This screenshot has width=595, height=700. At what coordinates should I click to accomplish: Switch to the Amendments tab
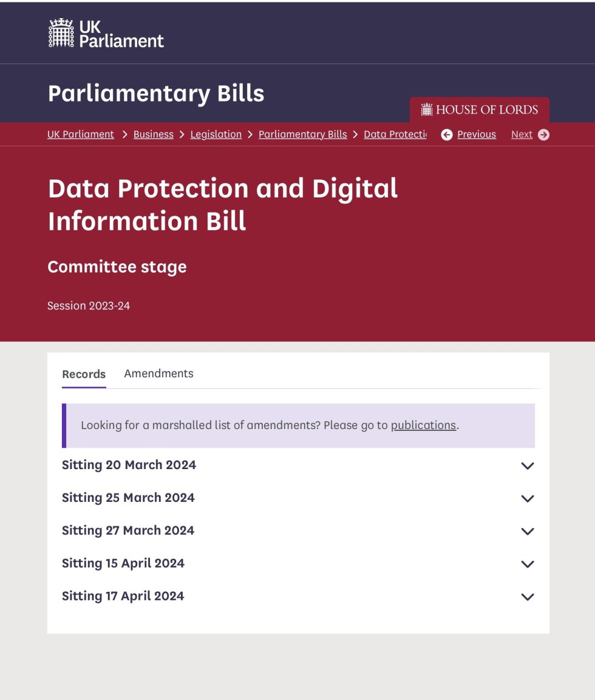pos(159,374)
